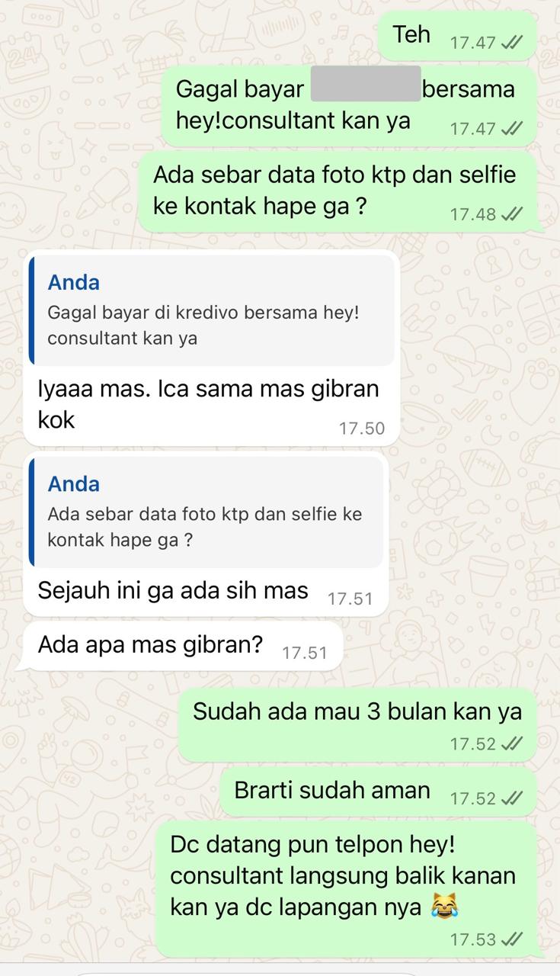Image resolution: width=560 pixels, height=976 pixels.
Task: Tap read ticks on the 17.48 message
Action: [511, 214]
